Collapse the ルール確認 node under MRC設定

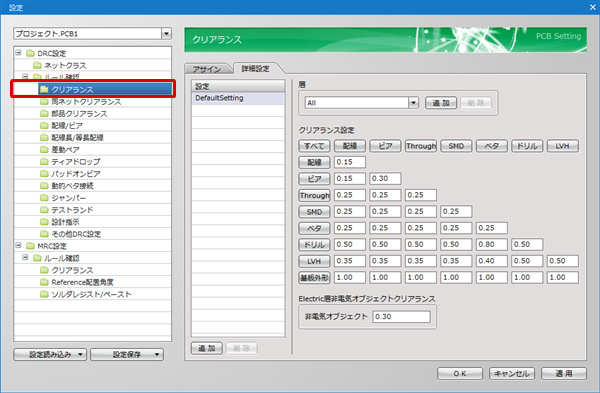pos(25,258)
